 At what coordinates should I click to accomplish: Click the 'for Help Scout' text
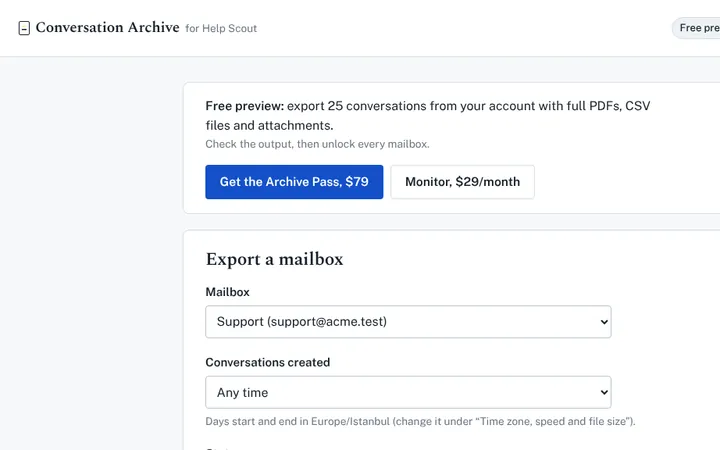pos(221,28)
